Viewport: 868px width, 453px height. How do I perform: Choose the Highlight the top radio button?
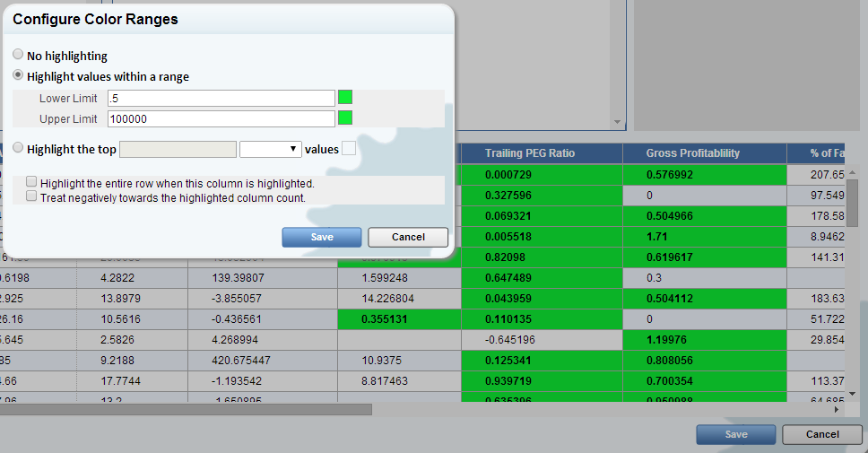[18, 149]
